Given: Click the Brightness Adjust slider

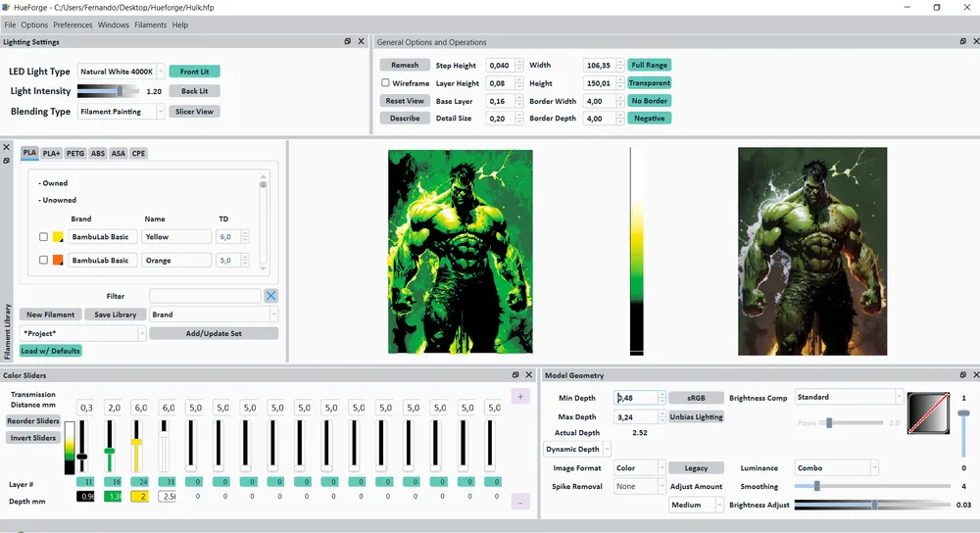Looking at the screenshot, I should tap(872, 505).
